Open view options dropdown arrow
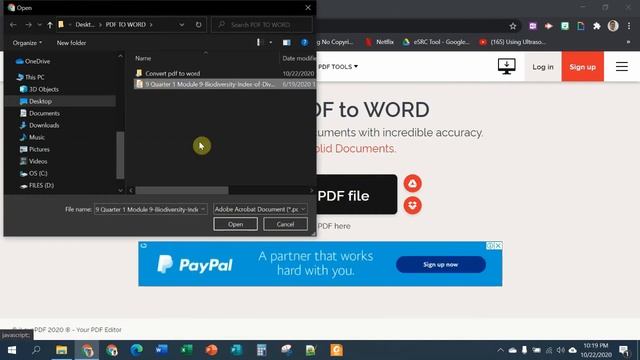This screenshot has height=360, width=640. point(270,42)
